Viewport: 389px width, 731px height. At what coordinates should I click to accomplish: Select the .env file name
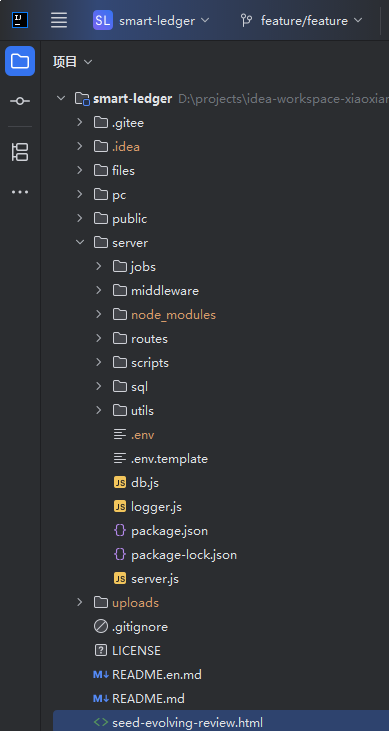[142, 435]
